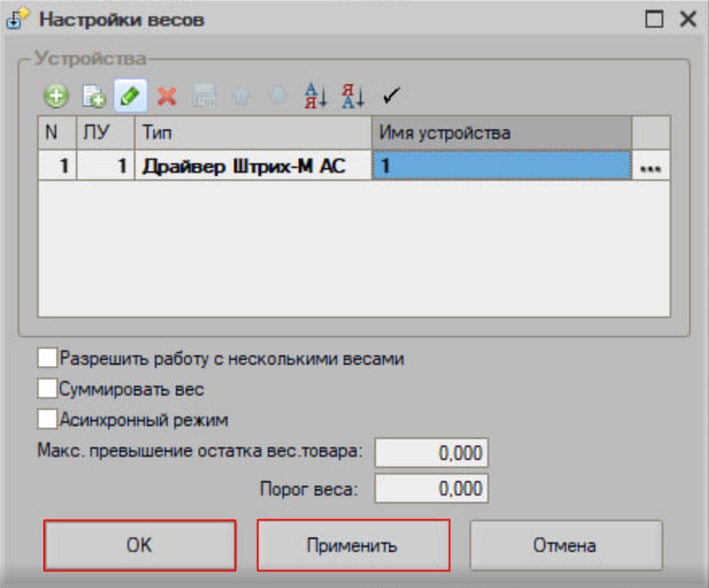The height and width of the screenshot is (588, 709).
Task: Select the ЛУ cell in the Драйвер Штрих-М АС row
Action: tap(106, 166)
